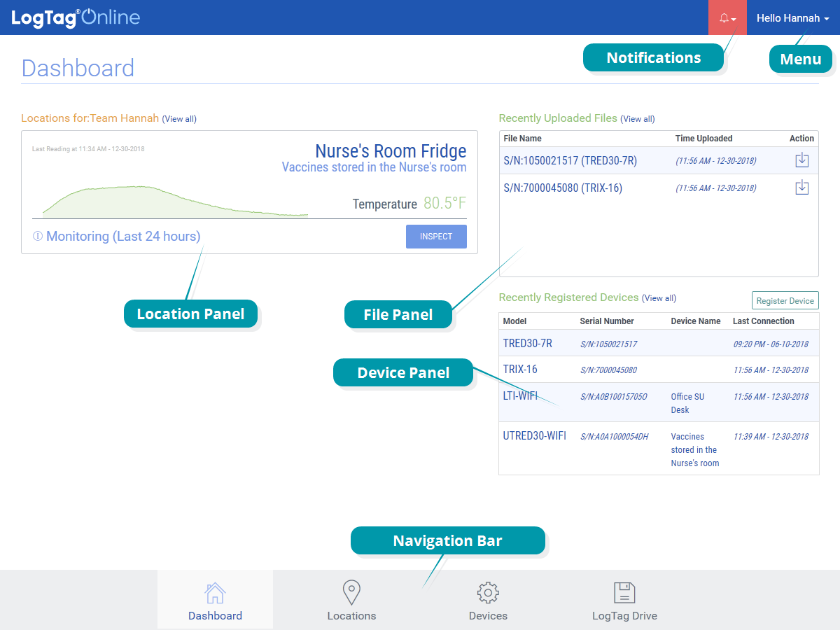Screen dimensions: 840x630
Task: Open Locations via the map pin icon
Action: click(351, 593)
